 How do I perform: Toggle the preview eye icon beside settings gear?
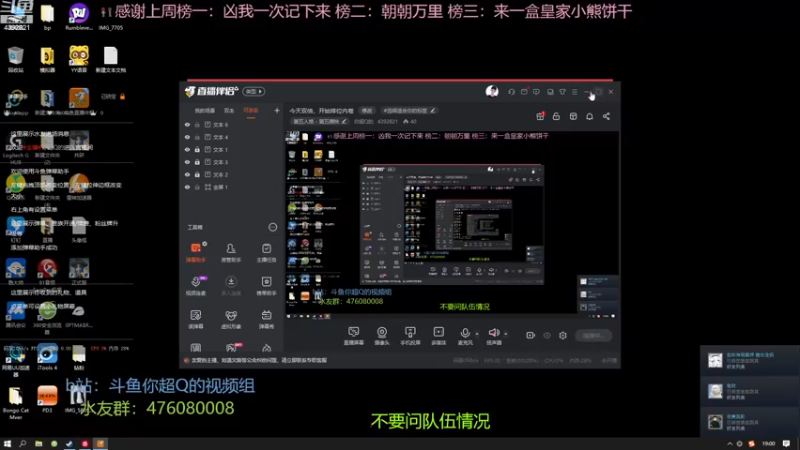pos(547,335)
